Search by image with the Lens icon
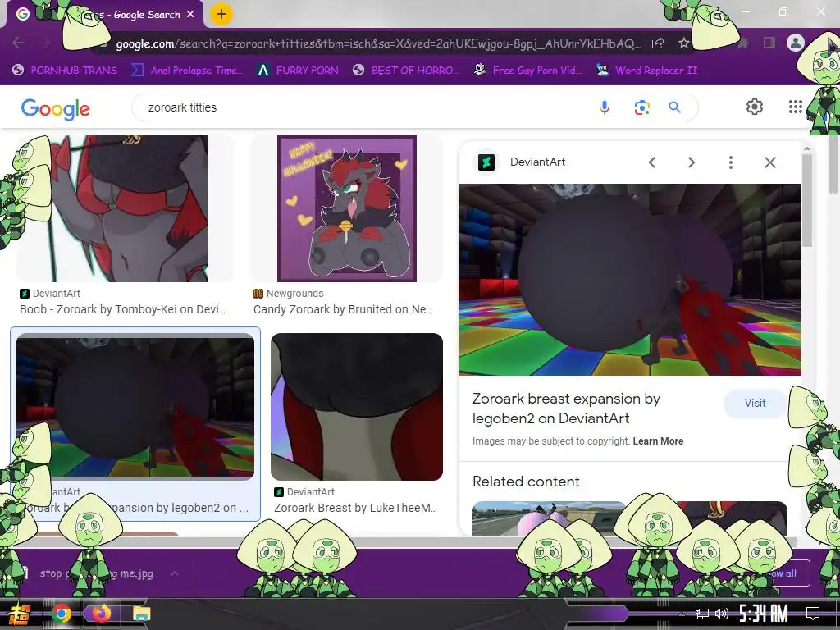 [x=641, y=107]
